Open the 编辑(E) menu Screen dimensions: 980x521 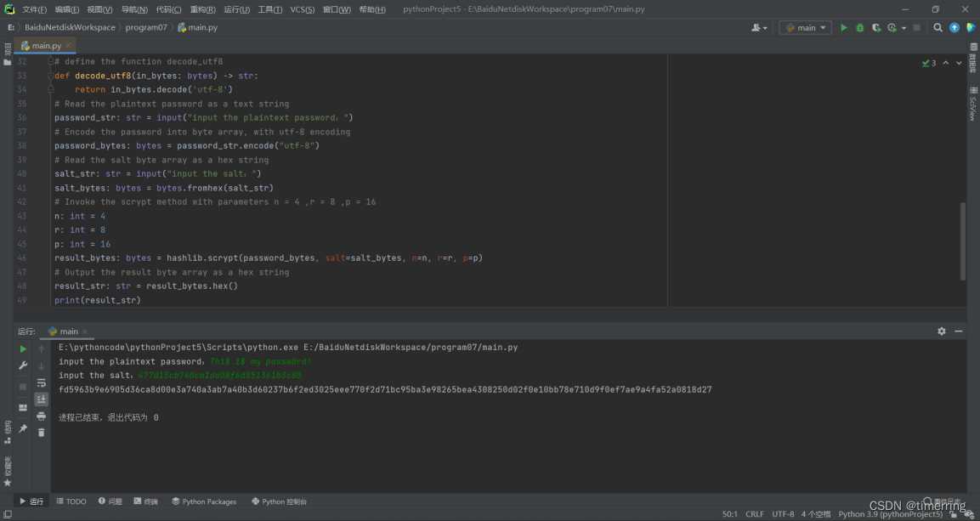point(67,9)
